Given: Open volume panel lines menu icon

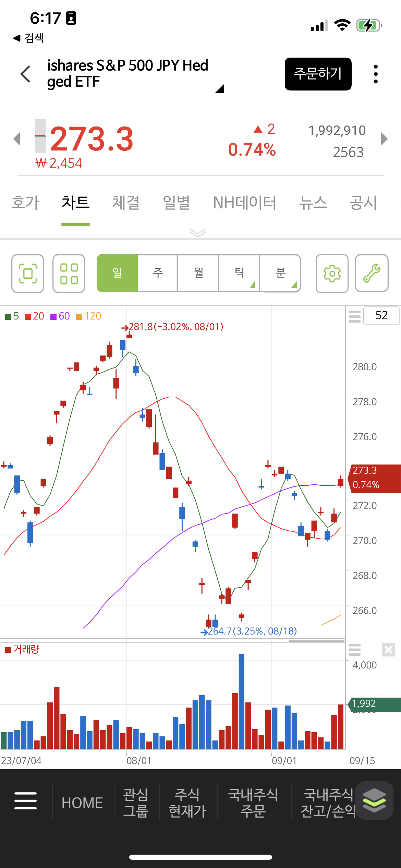Looking at the screenshot, I should click(354, 650).
